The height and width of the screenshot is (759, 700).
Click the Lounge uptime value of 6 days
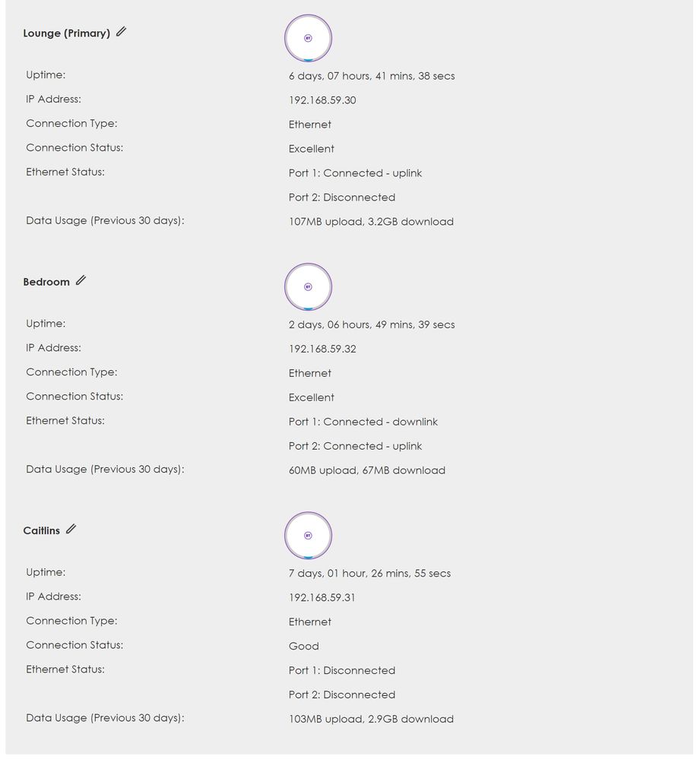[x=372, y=76]
